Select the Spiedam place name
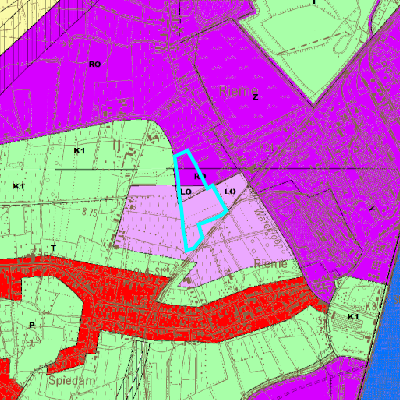 72,380
